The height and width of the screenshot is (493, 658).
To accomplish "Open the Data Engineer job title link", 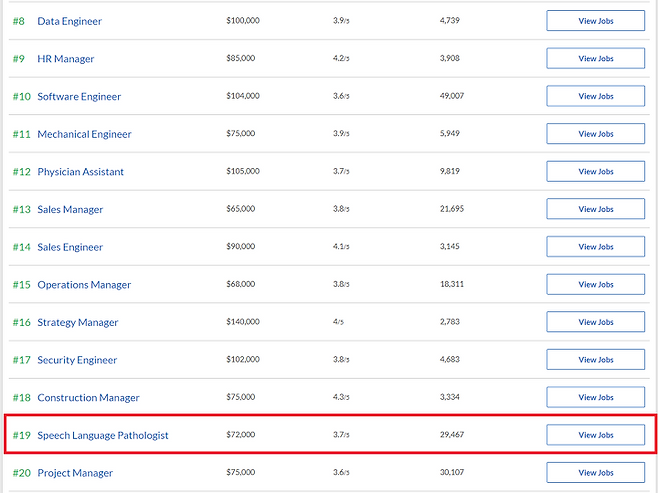I will pyautogui.click(x=69, y=21).
